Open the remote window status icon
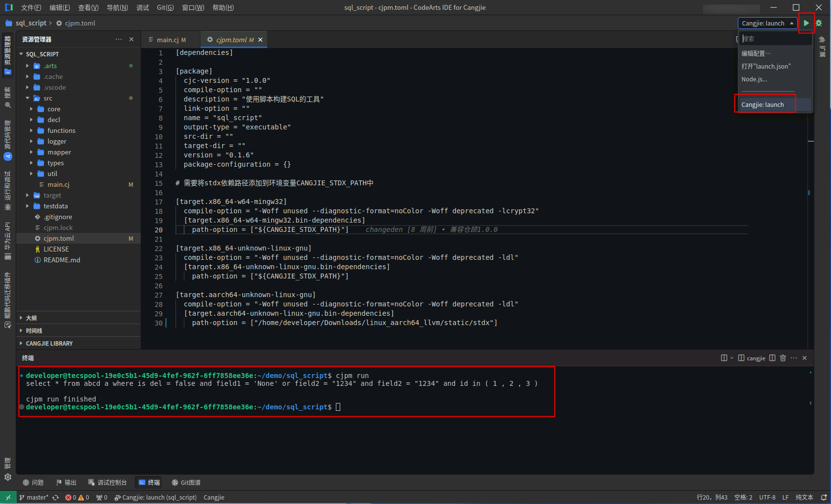The height and width of the screenshot is (504, 831). 8,497
